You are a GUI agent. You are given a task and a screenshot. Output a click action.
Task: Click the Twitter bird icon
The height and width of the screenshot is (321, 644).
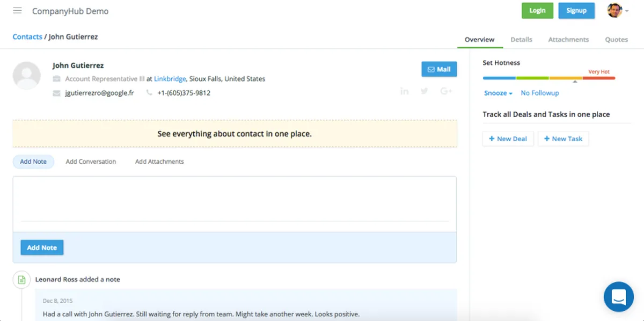425,91
